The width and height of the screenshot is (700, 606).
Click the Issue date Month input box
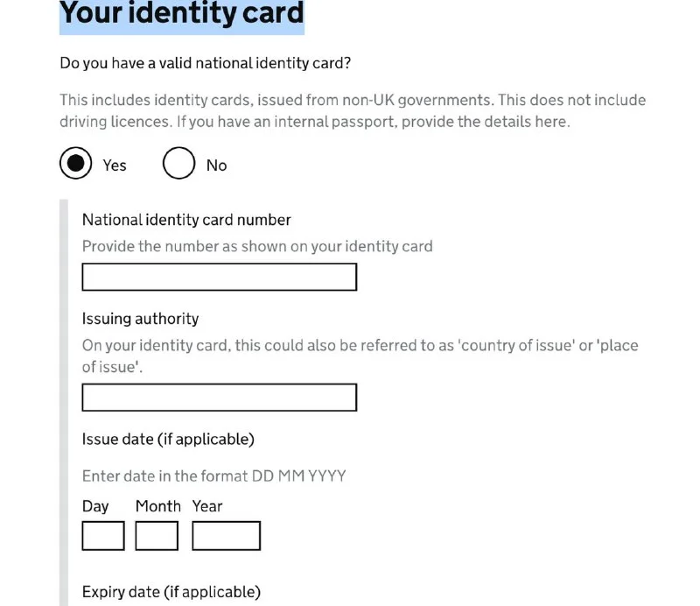tap(157, 536)
